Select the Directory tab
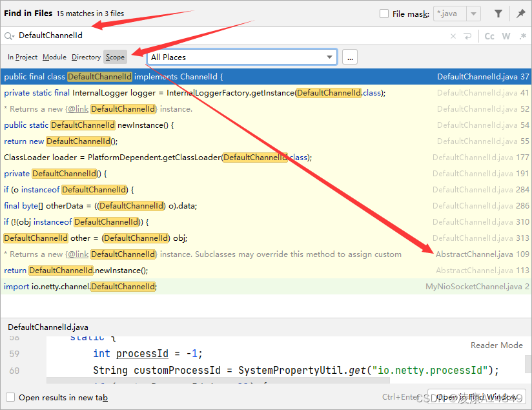532x410 pixels. coord(86,57)
